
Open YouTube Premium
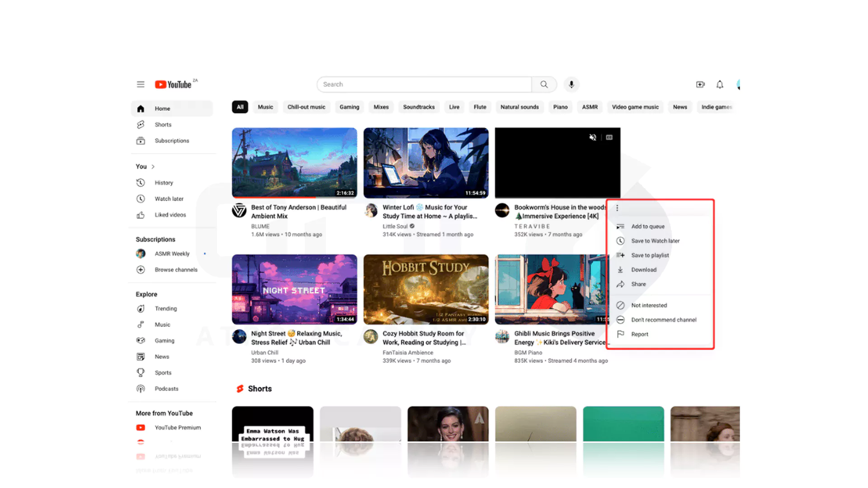pyautogui.click(x=172, y=428)
